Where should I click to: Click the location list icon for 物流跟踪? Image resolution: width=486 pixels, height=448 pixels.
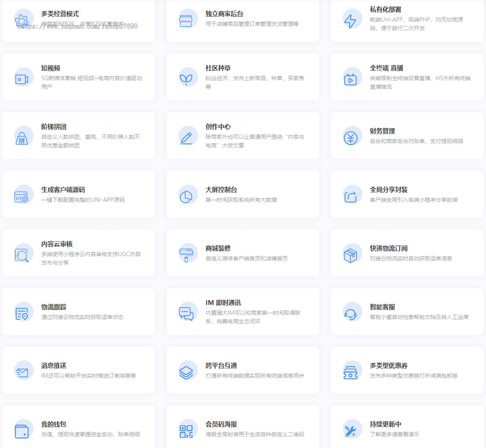tap(22, 314)
